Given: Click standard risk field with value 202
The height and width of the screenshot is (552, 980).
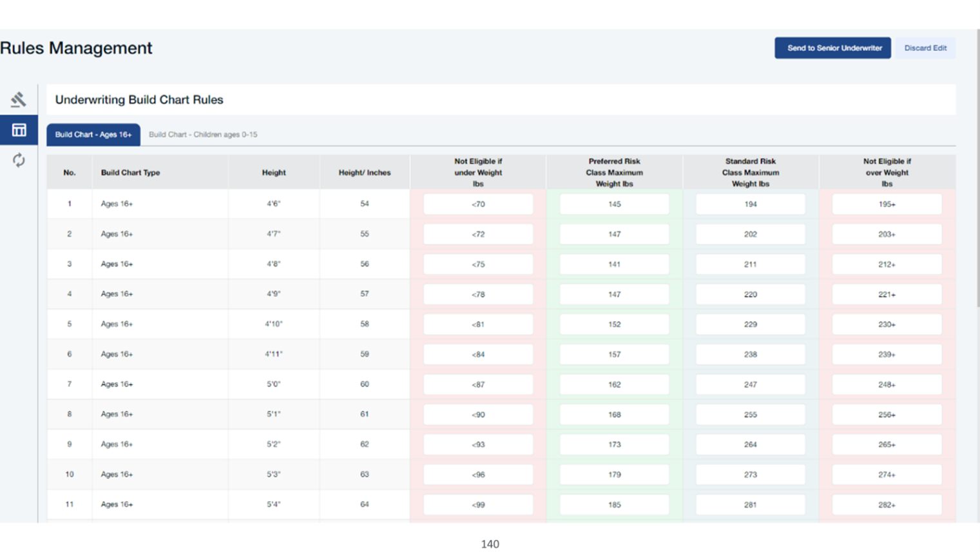Looking at the screenshot, I should point(750,235).
